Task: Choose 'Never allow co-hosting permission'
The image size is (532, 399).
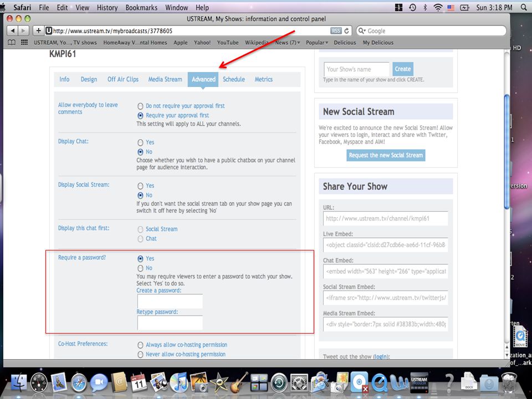Action: tap(140, 355)
